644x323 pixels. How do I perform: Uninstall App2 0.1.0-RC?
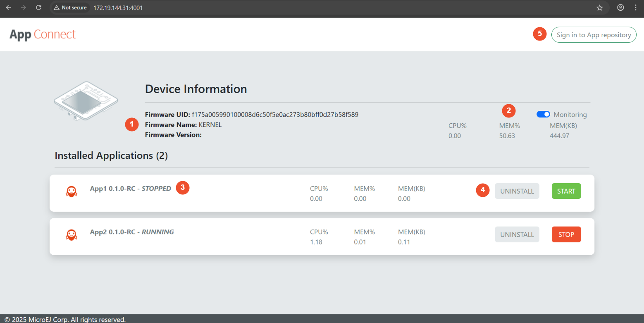point(517,234)
